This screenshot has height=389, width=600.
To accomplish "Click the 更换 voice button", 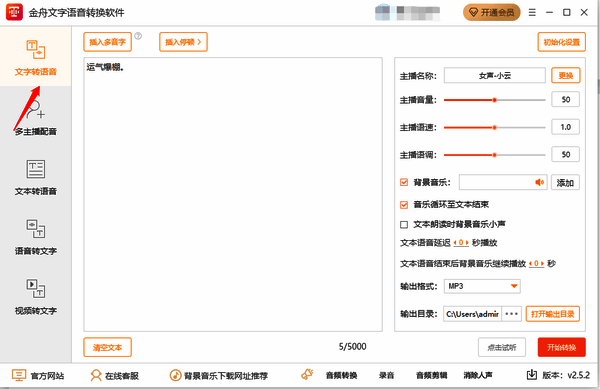I will [x=566, y=75].
